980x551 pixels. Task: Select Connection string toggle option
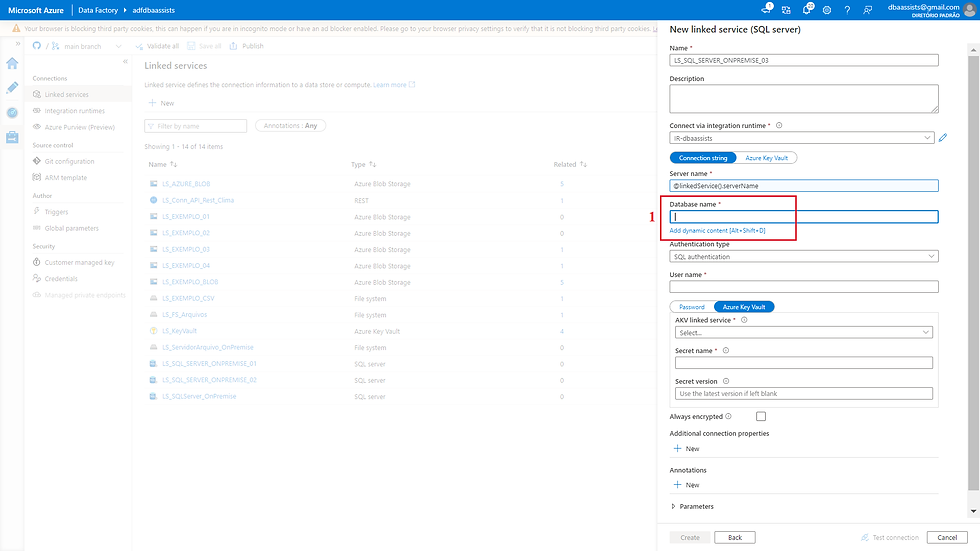[703, 158]
